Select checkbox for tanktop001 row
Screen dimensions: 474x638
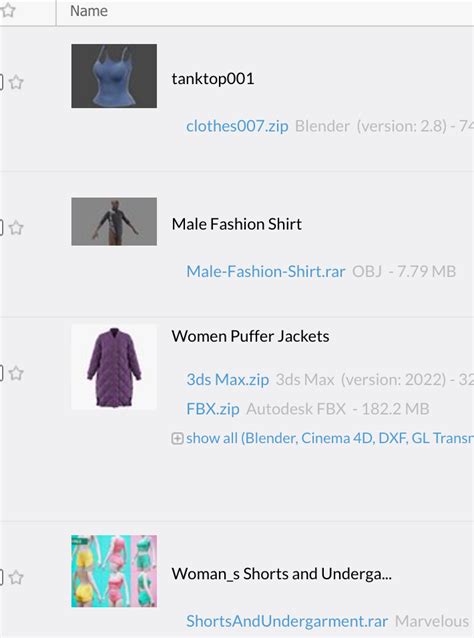(1, 83)
